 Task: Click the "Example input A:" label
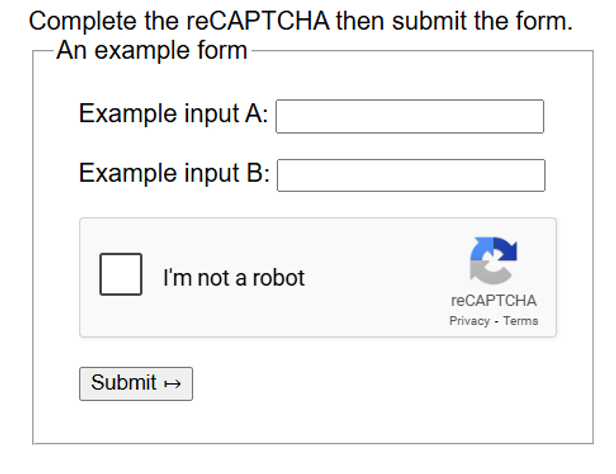pos(173,114)
